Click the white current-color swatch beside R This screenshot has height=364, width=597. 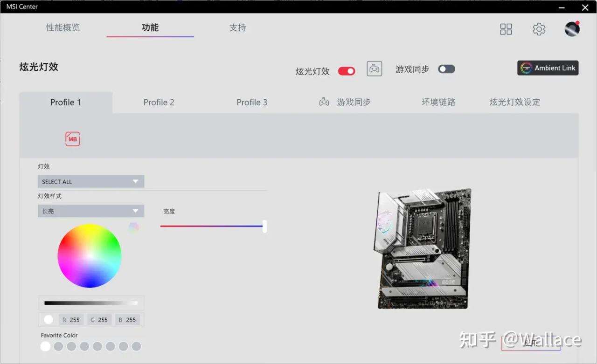49,320
